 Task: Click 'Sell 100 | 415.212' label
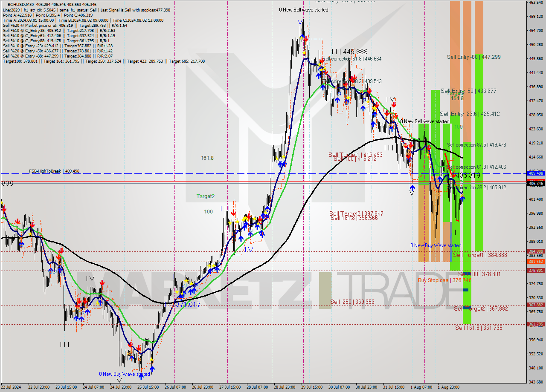(355, 159)
